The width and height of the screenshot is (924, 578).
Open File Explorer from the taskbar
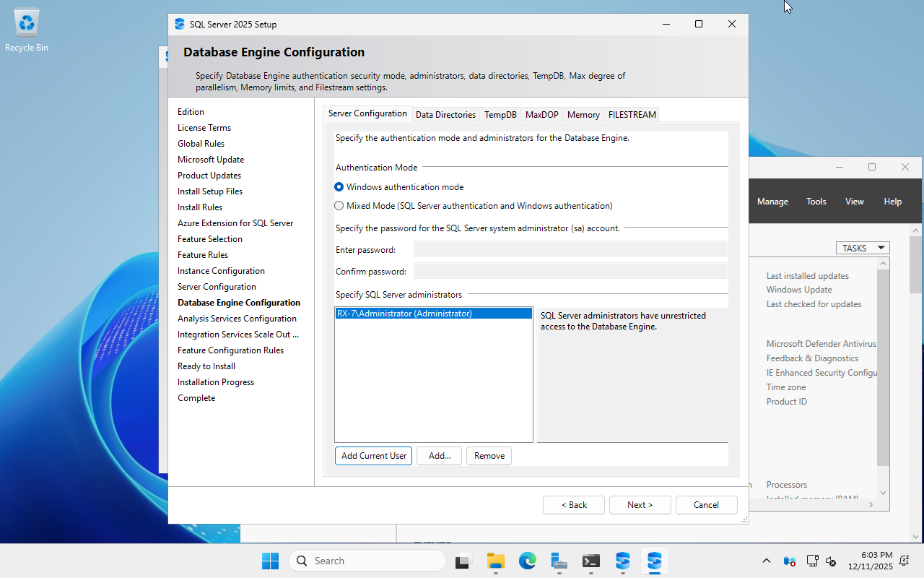[x=495, y=561]
